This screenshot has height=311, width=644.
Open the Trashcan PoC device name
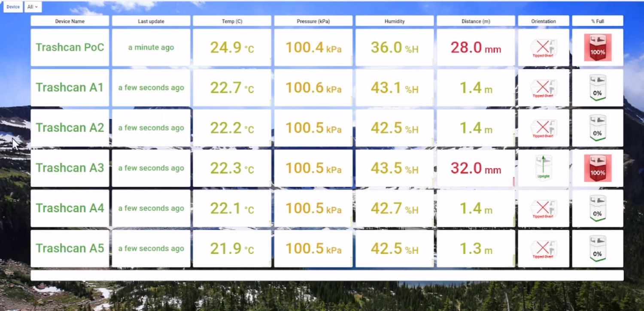coord(70,47)
